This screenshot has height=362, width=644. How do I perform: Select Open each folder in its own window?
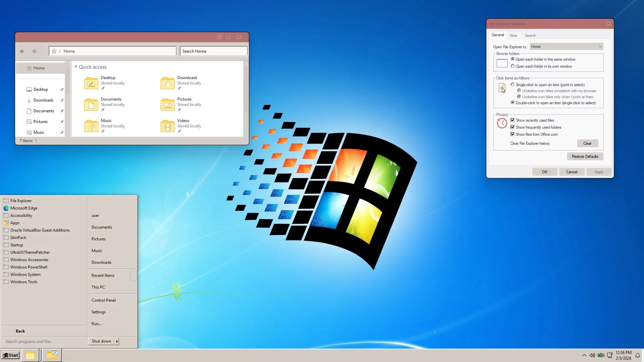pos(513,66)
